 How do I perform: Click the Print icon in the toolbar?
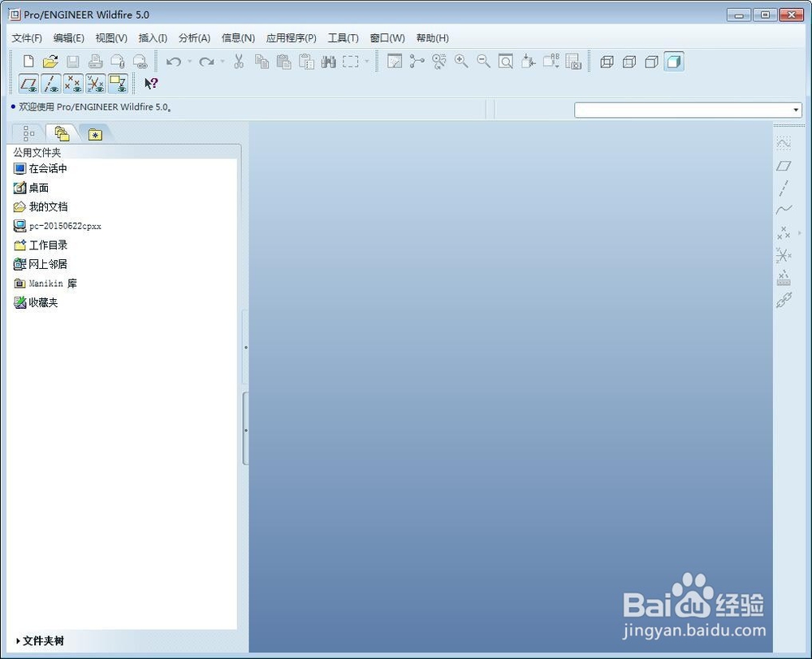(x=95, y=62)
